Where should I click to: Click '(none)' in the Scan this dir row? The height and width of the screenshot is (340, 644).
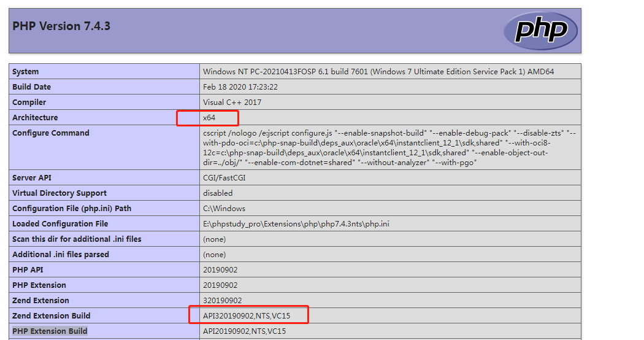(215, 239)
